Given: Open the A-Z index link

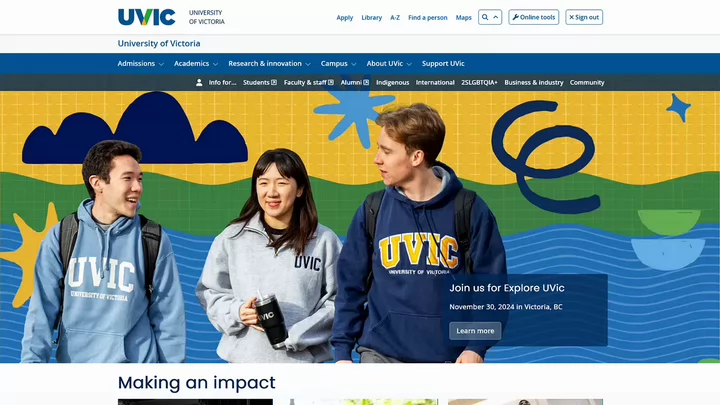Looking at the screenshot, I should [x=395, y=17].
